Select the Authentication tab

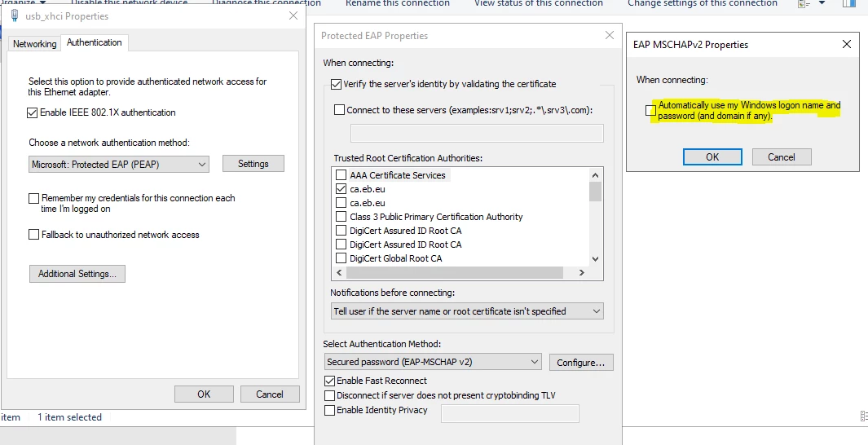click(95, 42)
